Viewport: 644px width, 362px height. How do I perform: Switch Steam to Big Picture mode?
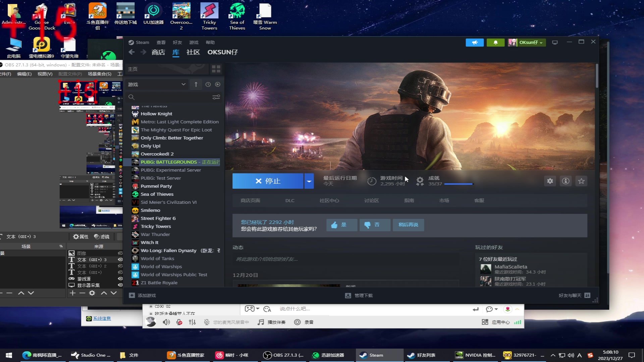[555, 43]
